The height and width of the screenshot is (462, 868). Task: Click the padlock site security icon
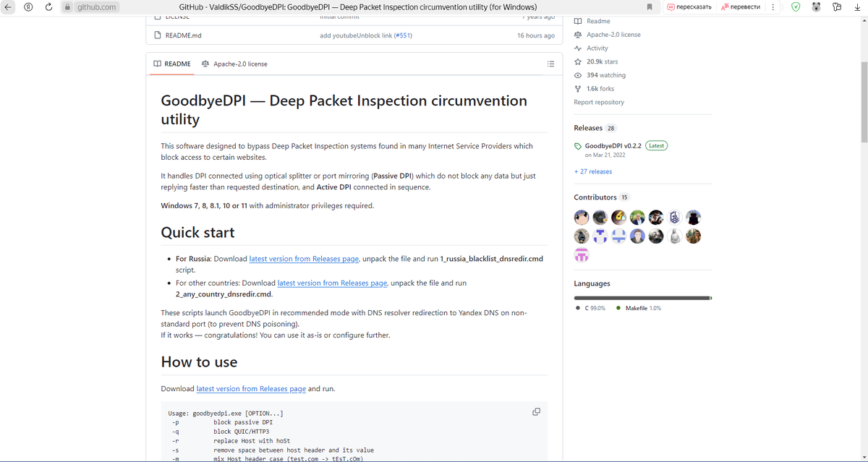(x=68, y=7)
